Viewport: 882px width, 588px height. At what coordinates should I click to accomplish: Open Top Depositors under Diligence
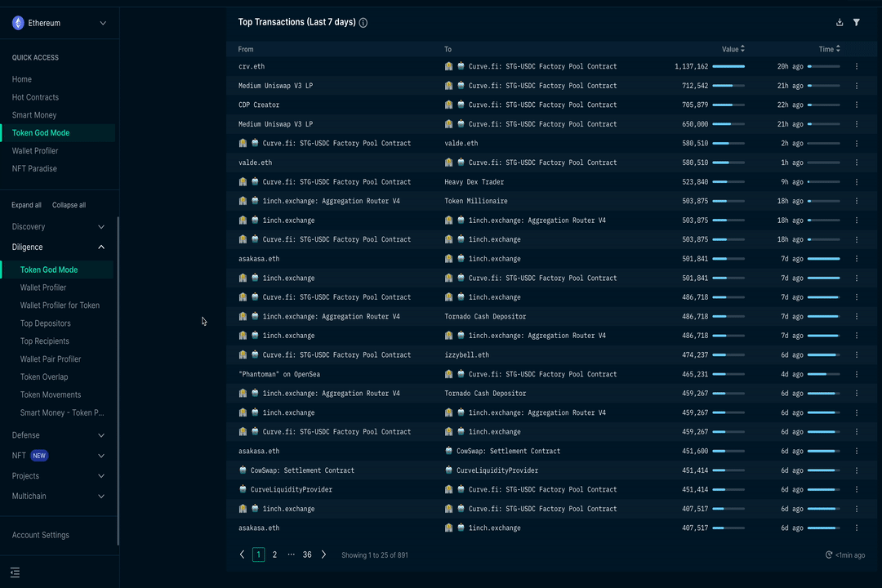46,323
